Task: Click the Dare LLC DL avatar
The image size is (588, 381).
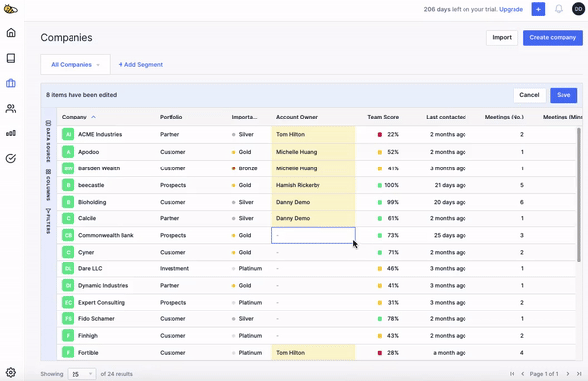Action: coord(68,268)
